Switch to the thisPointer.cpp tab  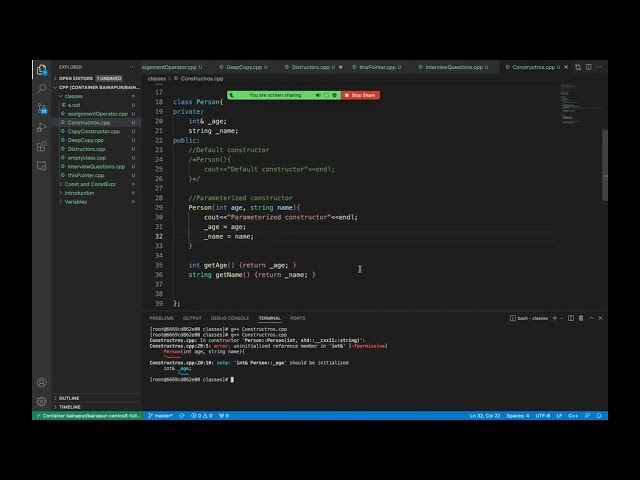coord(377,67)
